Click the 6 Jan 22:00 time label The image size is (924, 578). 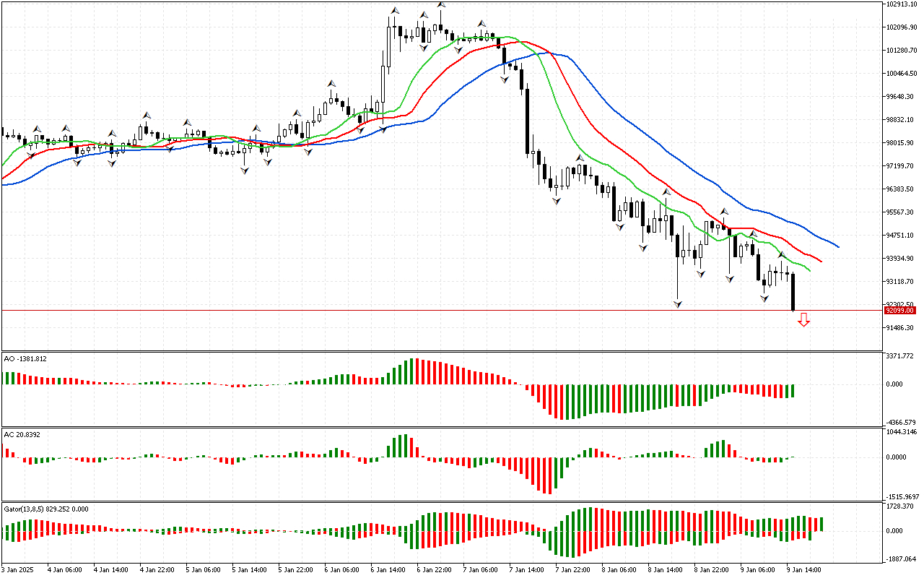[x=435, y=569]
